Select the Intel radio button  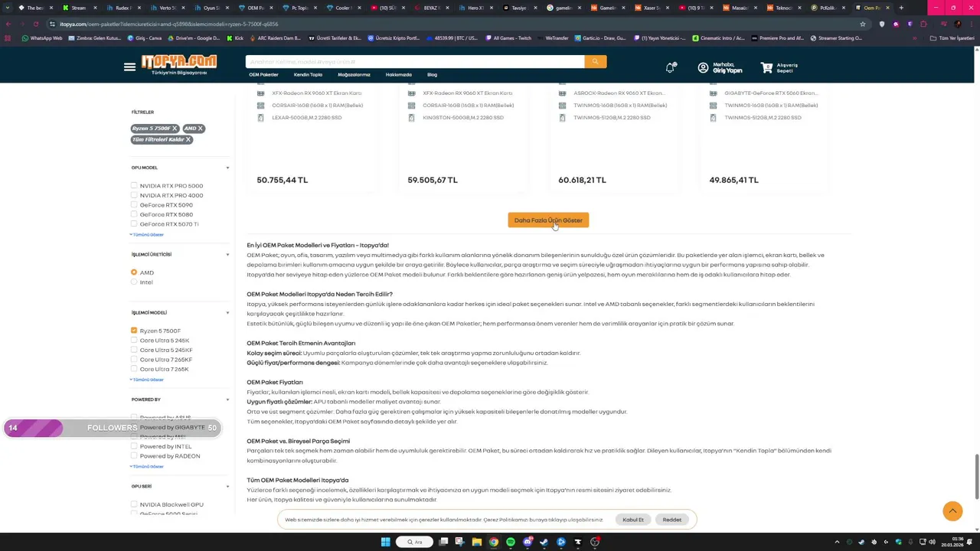134,282
